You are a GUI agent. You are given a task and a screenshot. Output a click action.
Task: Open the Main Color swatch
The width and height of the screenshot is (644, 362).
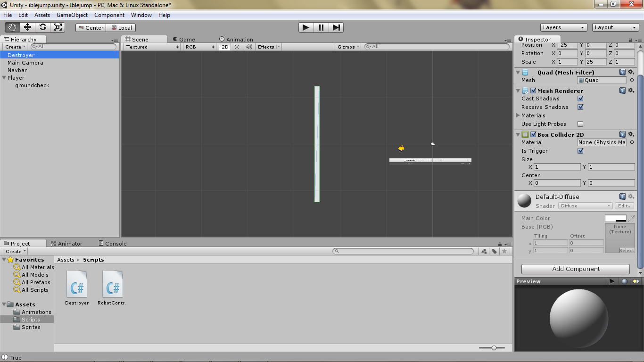tap(616, 218)
